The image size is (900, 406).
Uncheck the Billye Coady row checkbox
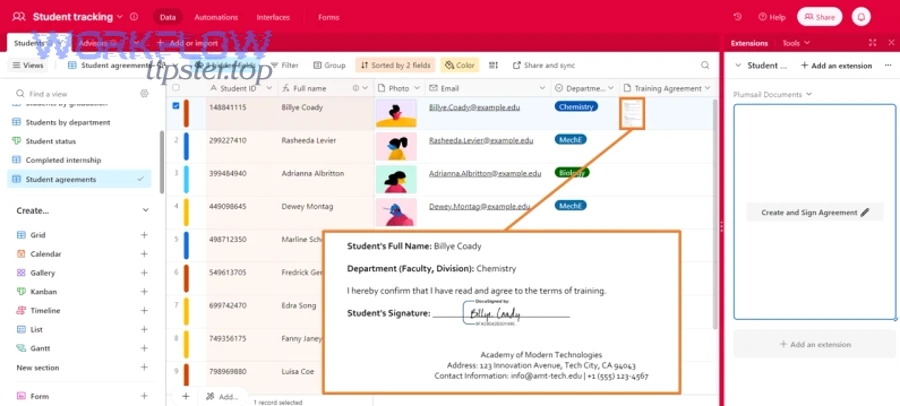[x=176, y=105]
